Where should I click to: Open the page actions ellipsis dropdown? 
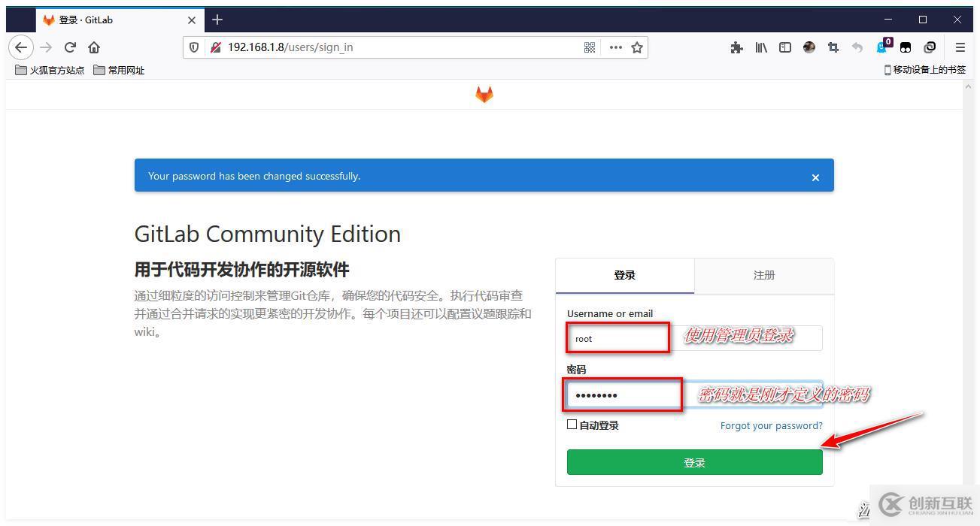coord(615,47)
